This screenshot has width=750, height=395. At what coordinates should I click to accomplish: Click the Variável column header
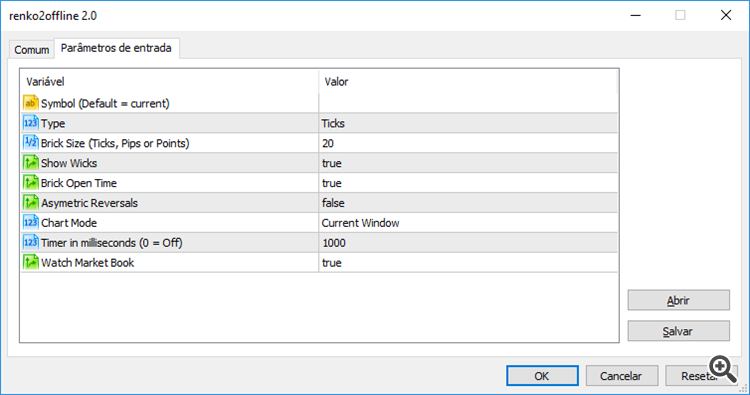170,82
